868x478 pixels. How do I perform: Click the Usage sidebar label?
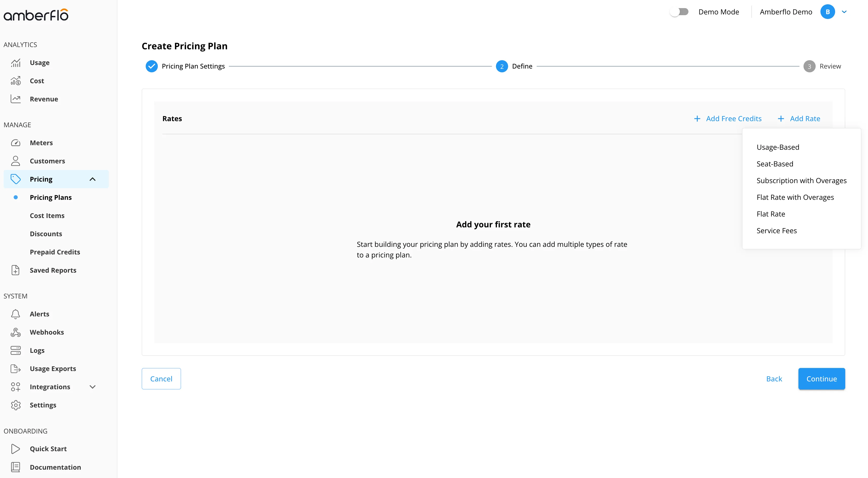[39, 63]
